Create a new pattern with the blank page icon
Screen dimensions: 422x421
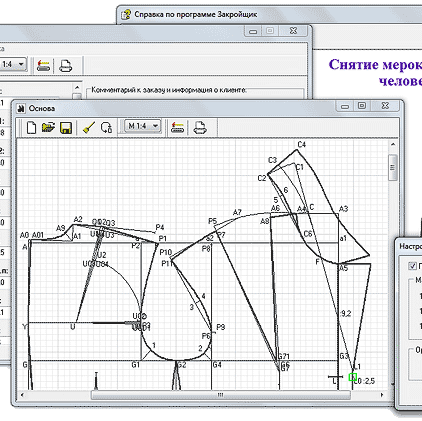tap(31, 128)
